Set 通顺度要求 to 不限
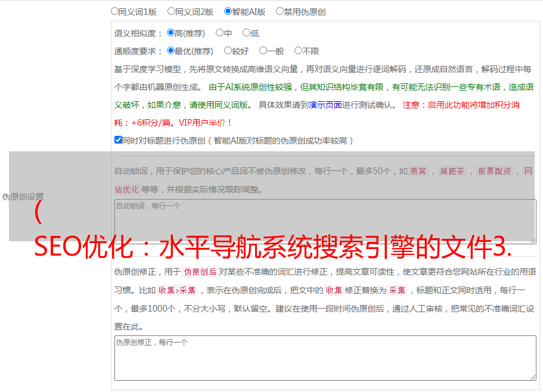The image size is (543, 392). 298,51
